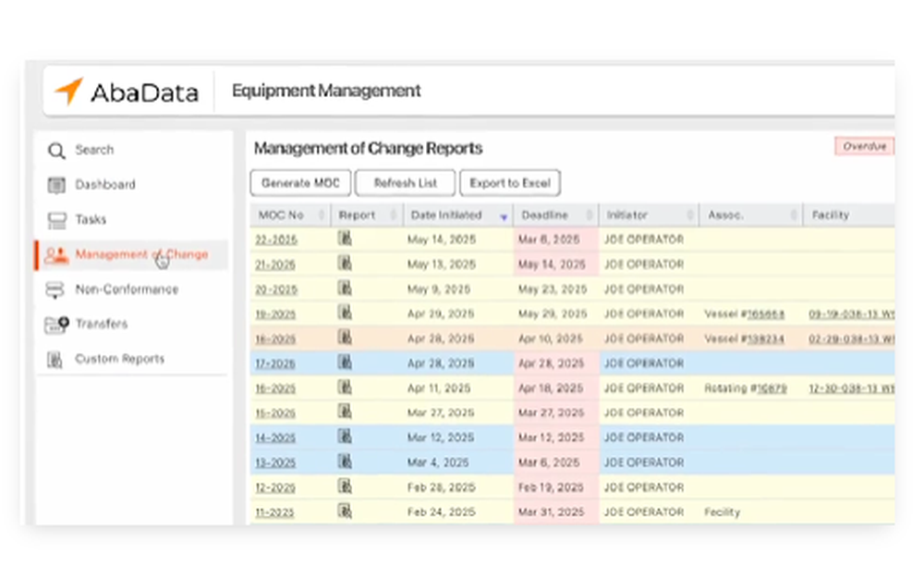Image resolution: width=924 pixels, height=565 pixels.
Task: Click the report icon on row 17-2025
Action: [346, 362]
